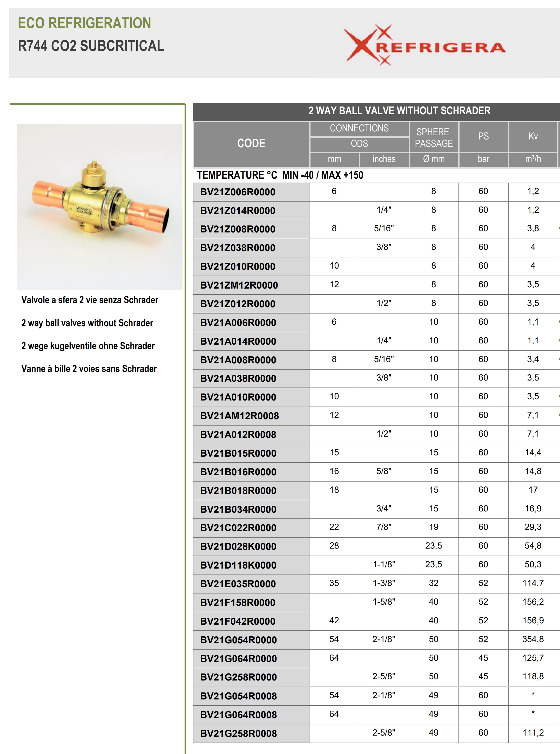Click code BV21E035R0000
This screenshot has height=754, width=560.
(238, 584)
